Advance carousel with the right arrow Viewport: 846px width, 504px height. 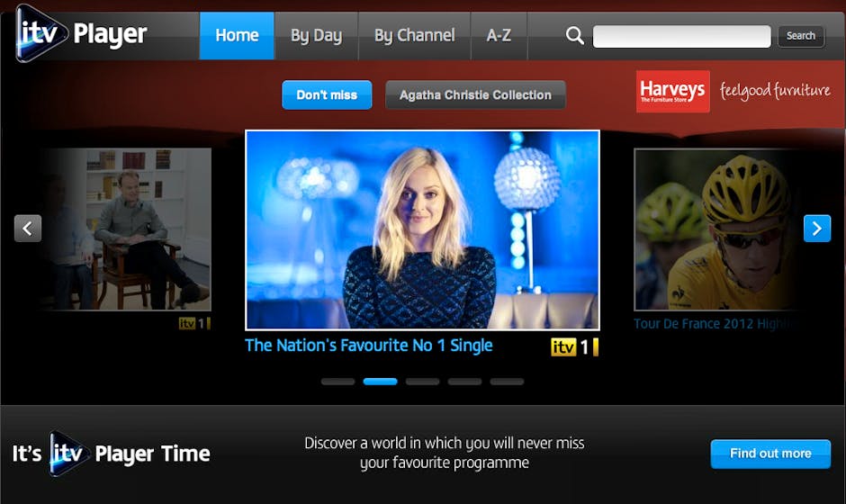[816, 229]
